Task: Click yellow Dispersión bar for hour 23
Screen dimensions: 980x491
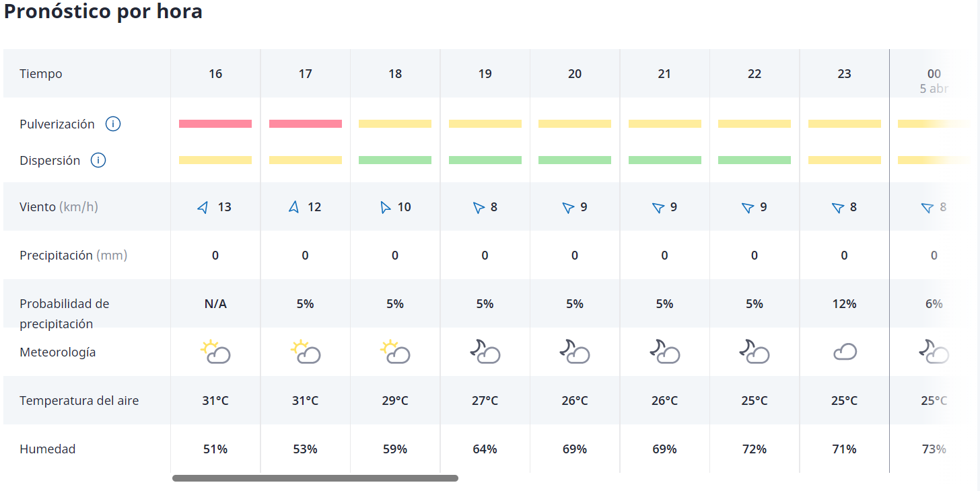Action: point(845,160)
